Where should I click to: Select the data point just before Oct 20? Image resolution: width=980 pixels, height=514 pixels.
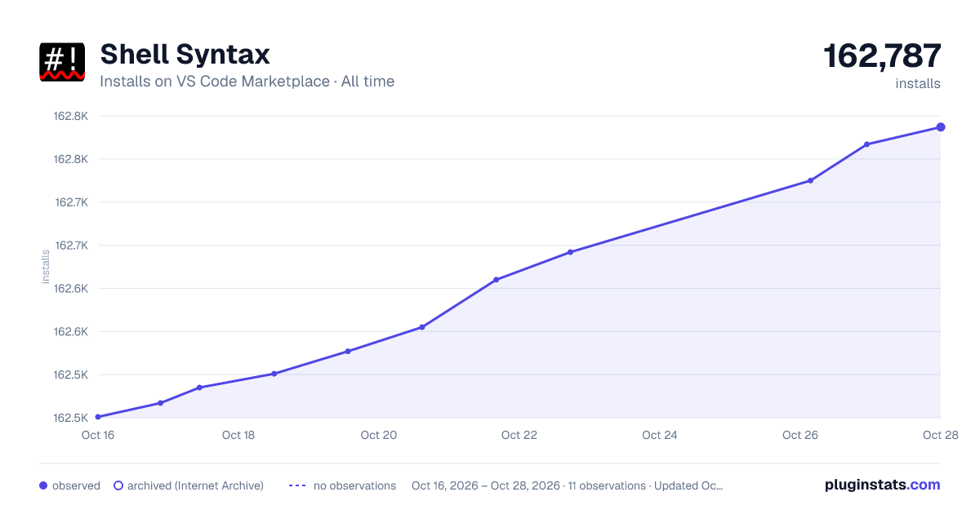348,352
